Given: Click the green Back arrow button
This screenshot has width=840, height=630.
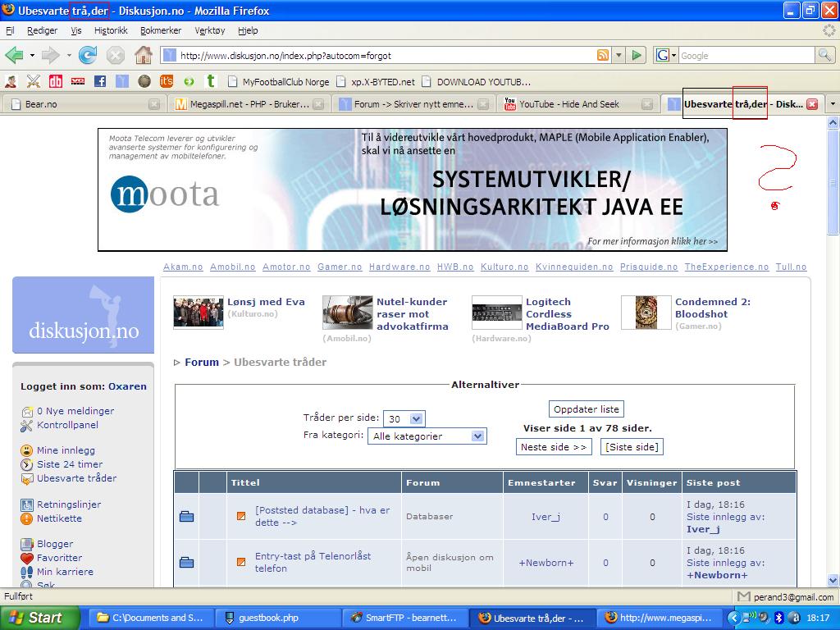Looking at the screenshot, I should pyautogui.click(x=14, y=55).
